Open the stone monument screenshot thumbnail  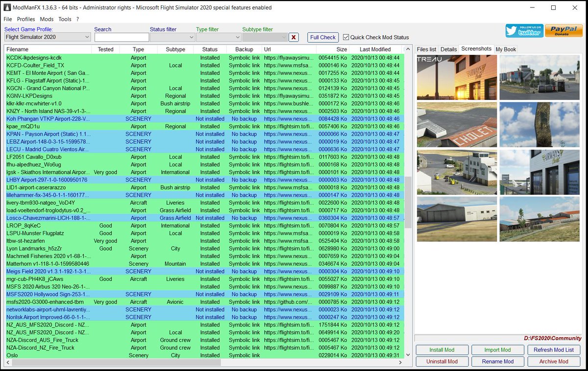(x=539, y=124)
